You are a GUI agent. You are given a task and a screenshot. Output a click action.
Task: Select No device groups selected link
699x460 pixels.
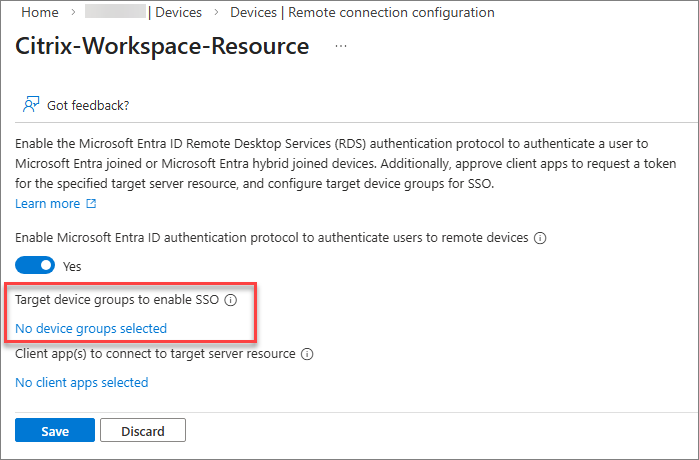tap(91, 328)
